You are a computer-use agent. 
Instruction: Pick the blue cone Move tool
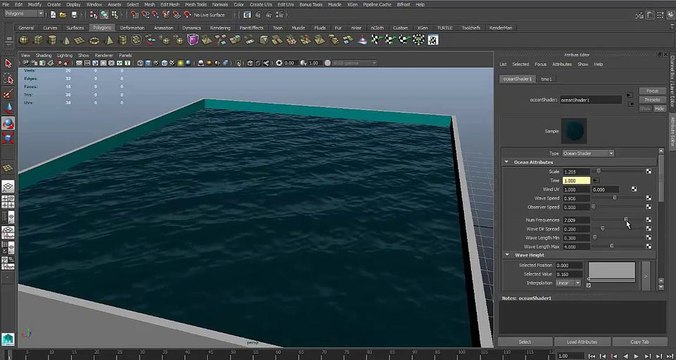8,108
